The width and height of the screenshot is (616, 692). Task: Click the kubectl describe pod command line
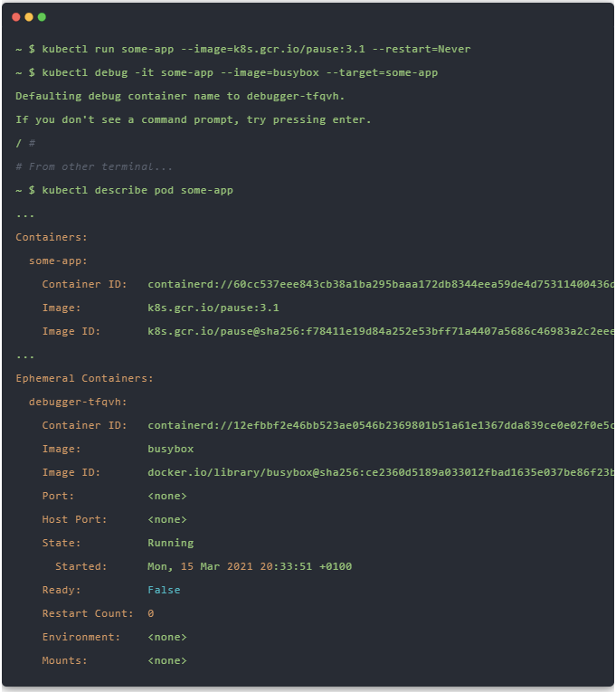(x=124, y=190)
